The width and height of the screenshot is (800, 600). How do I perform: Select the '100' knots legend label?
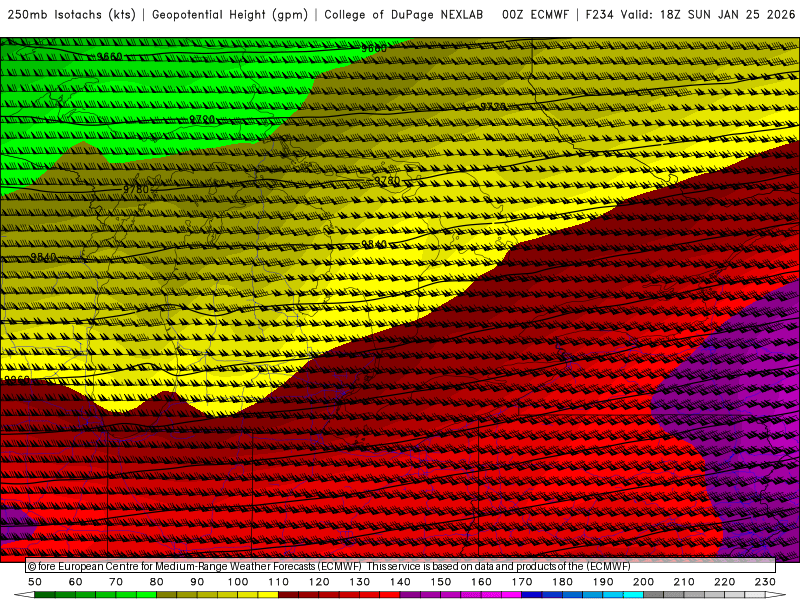(238, 582)
